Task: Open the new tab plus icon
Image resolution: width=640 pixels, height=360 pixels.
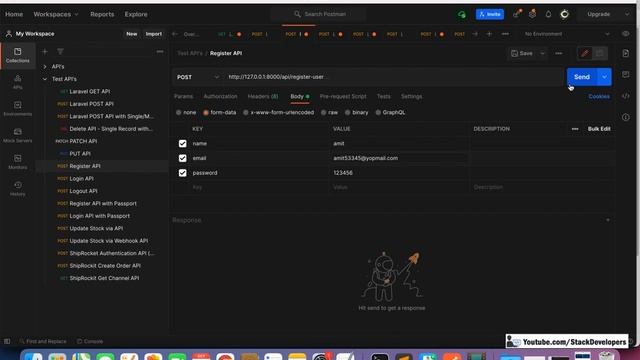Action: point(489,34)
